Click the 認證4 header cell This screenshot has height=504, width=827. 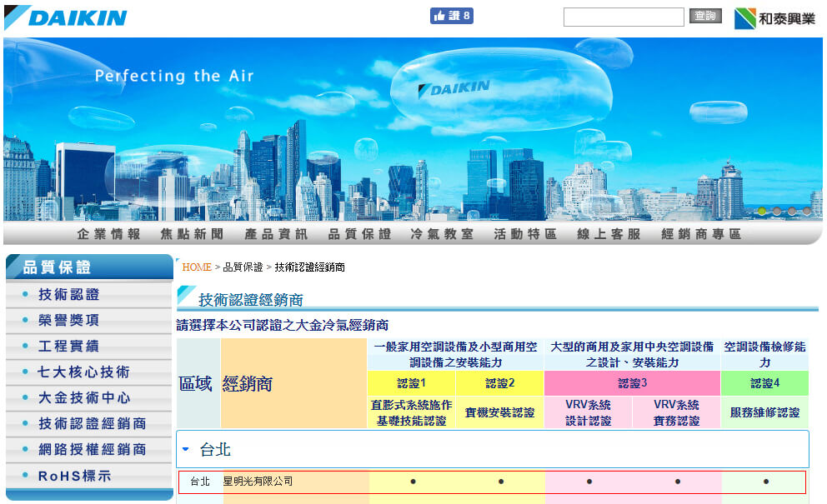(x=764, y=383)
